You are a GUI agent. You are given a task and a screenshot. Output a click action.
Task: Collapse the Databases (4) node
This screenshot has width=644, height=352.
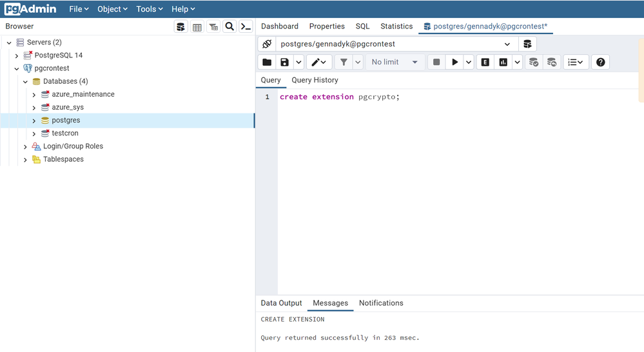click(26, 82)
